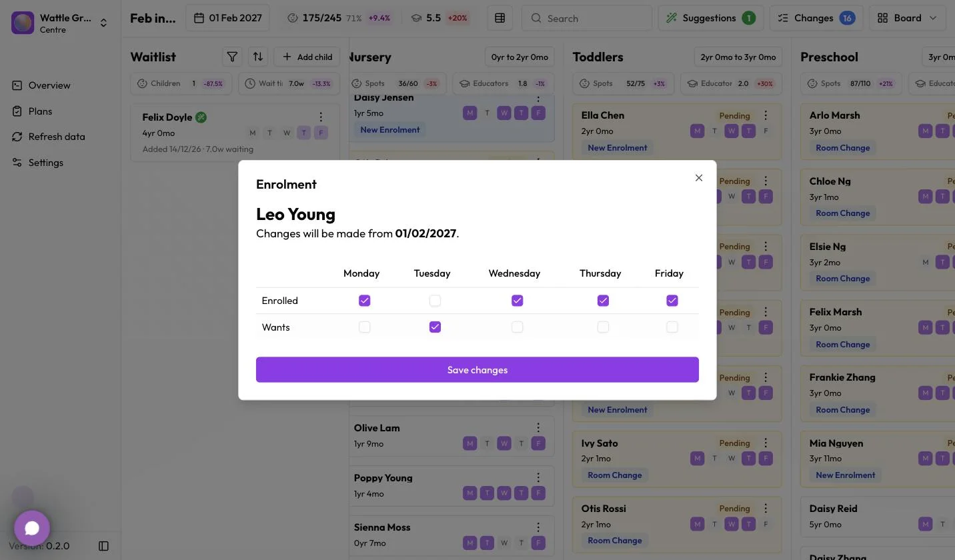Click Felix Doyle's verified badge icon

(x=201, y=117)
